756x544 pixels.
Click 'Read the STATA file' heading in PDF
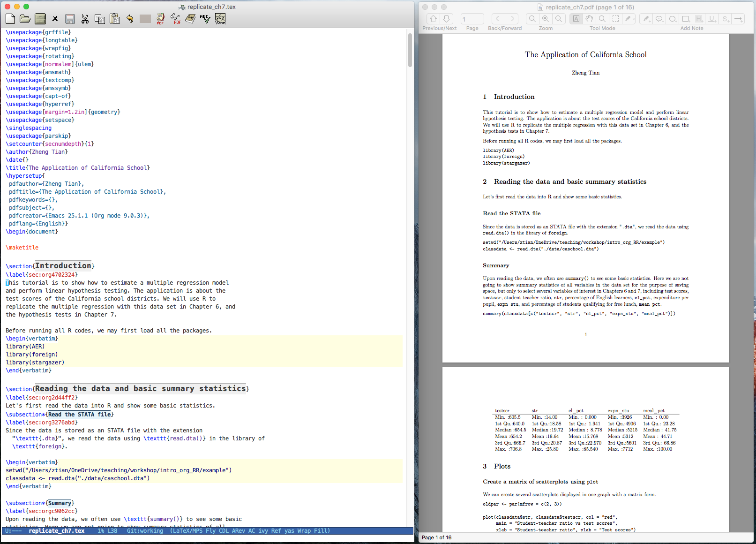[511, 213]
